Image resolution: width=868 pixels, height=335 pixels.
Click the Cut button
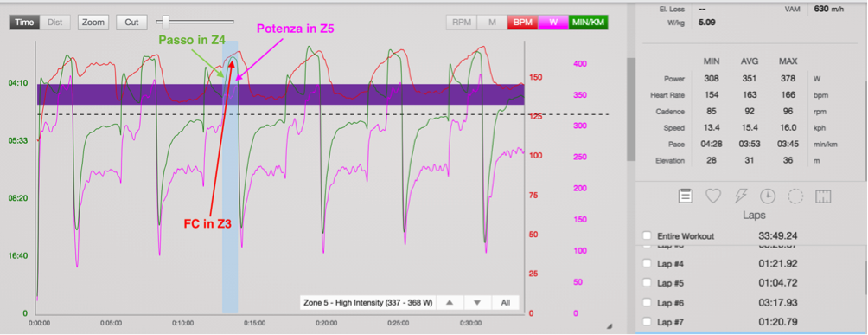[x=131, y=23]
